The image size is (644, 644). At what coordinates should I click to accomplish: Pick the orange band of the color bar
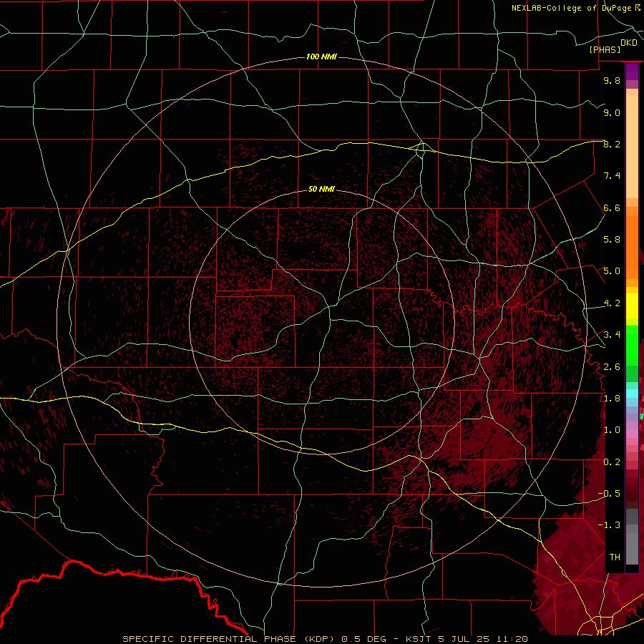click(x=632, y=246)
